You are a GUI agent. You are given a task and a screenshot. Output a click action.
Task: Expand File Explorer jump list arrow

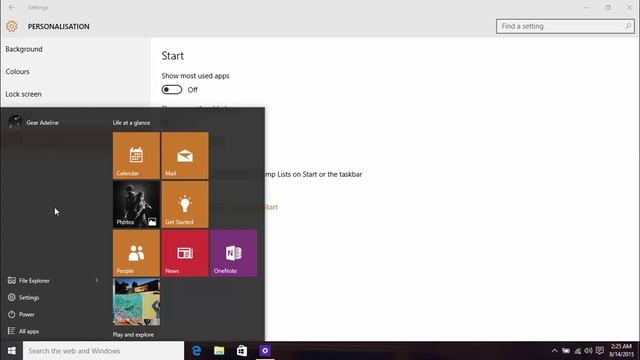click(x=97, y=280)
